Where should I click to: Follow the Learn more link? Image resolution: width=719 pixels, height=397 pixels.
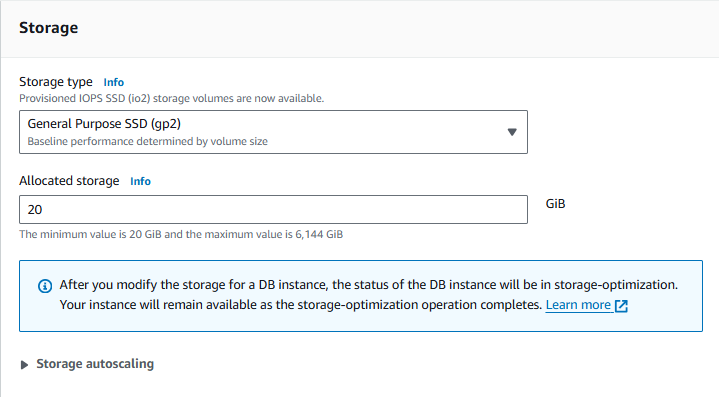(578, 305)
